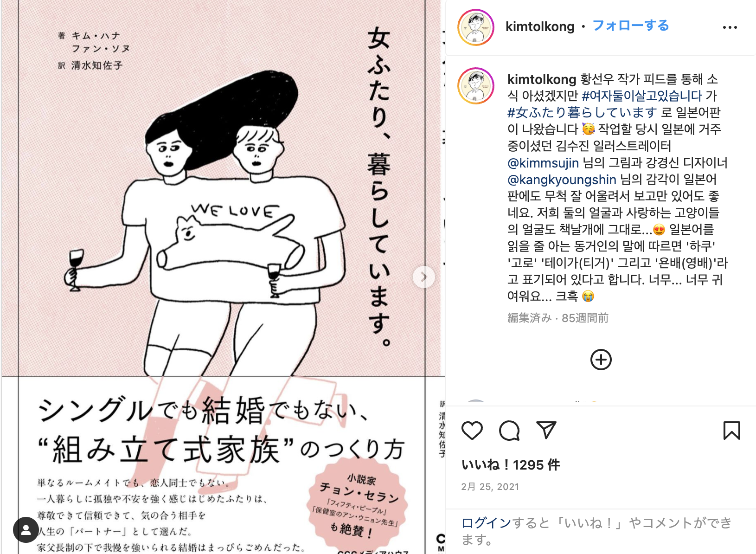Open more options three-dot menu
The image size is (756, 554).
point(730,27)
